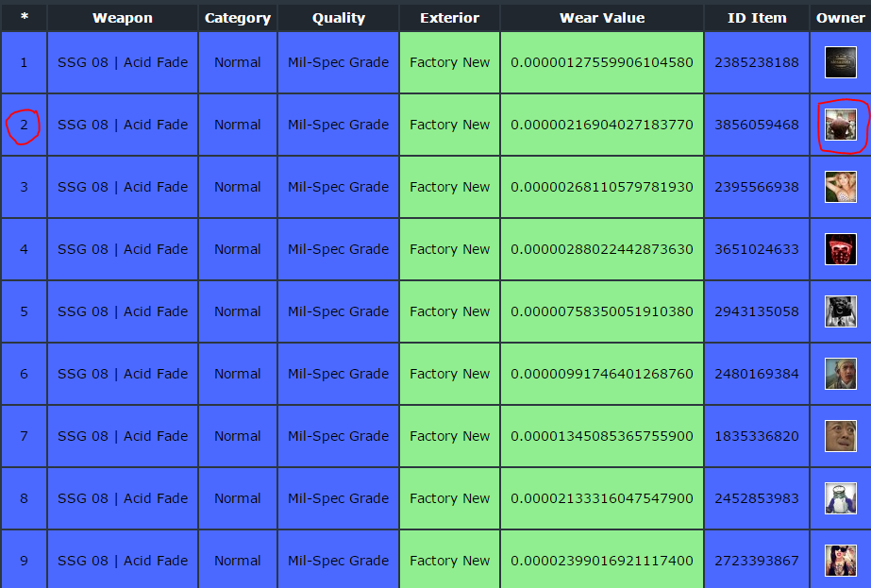The width and height of the screenshot is (871, 588).
Task: Click SSG 08 | Acid Fade in rank 1 row
Action: pos(123,62)
